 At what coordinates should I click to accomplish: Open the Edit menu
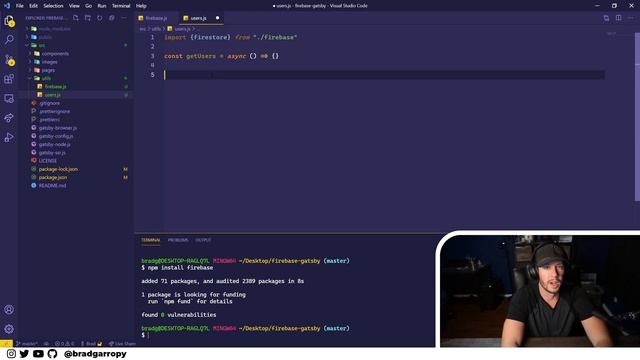pos(33,6)
